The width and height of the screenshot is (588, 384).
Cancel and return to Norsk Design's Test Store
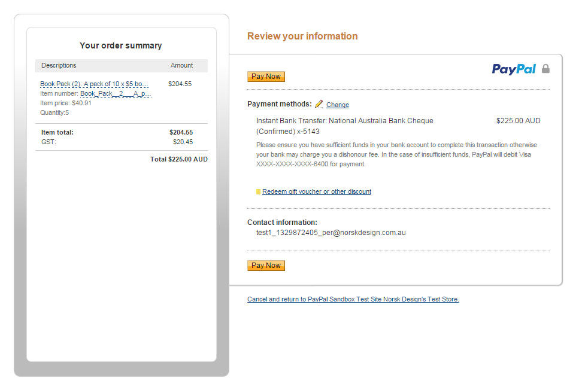[353, 300]
